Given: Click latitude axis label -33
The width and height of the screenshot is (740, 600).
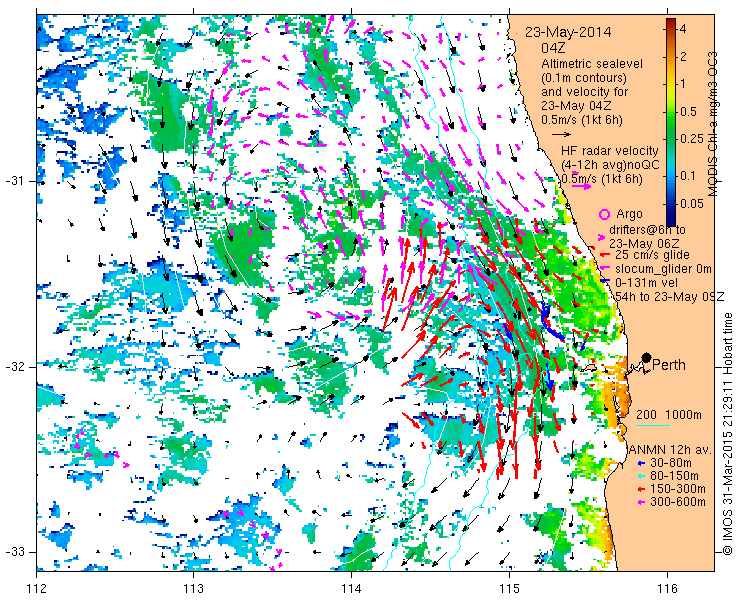Looking at the screenshot, I should pos(15,552).
